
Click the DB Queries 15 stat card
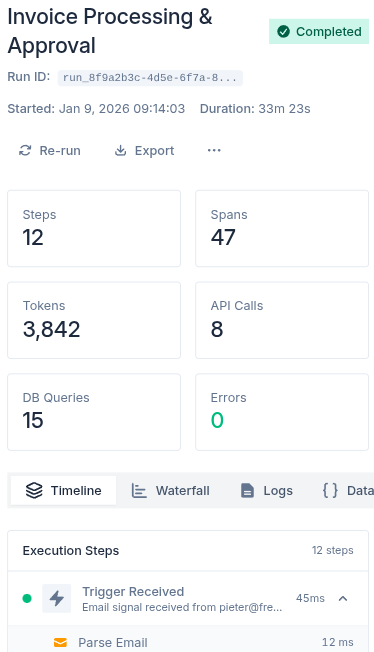pos(94,412)
